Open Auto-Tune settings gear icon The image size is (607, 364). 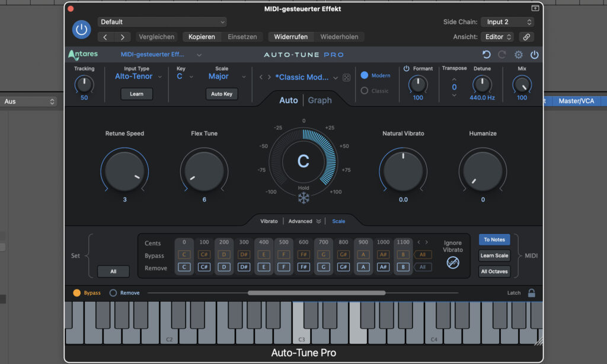pyautogui.click(x=518, y=55)
